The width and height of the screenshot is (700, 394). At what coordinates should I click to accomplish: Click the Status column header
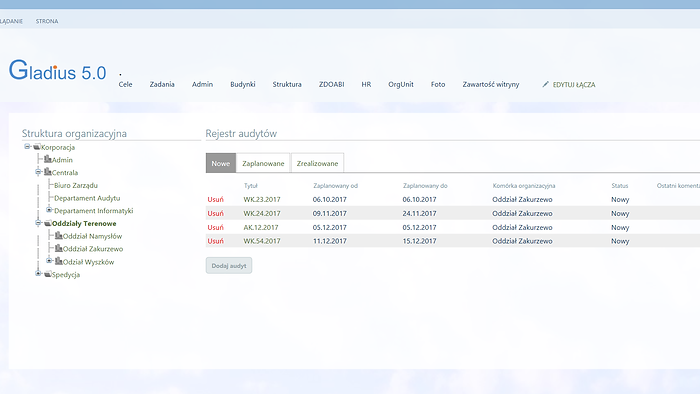[620, 186]
